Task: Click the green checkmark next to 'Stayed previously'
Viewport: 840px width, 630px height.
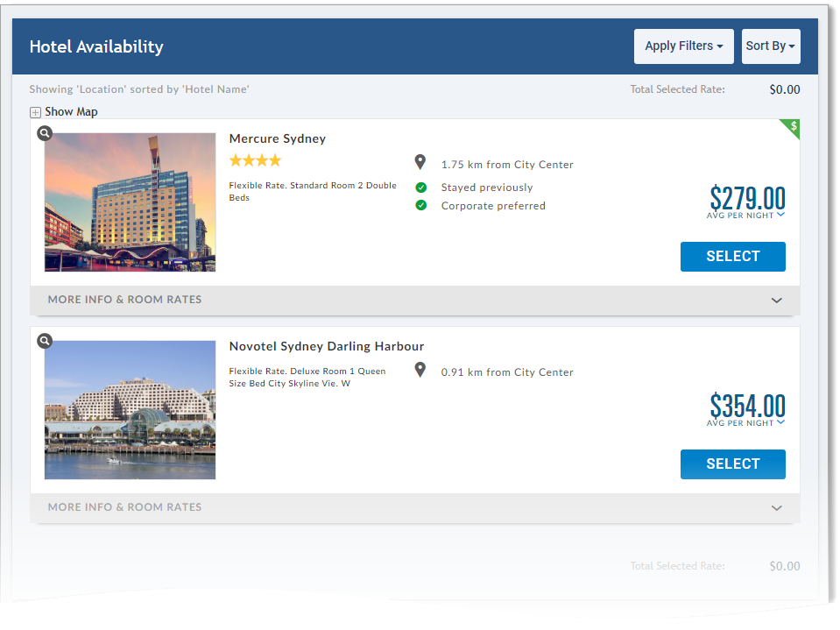Action: click(x=420, y=187)
